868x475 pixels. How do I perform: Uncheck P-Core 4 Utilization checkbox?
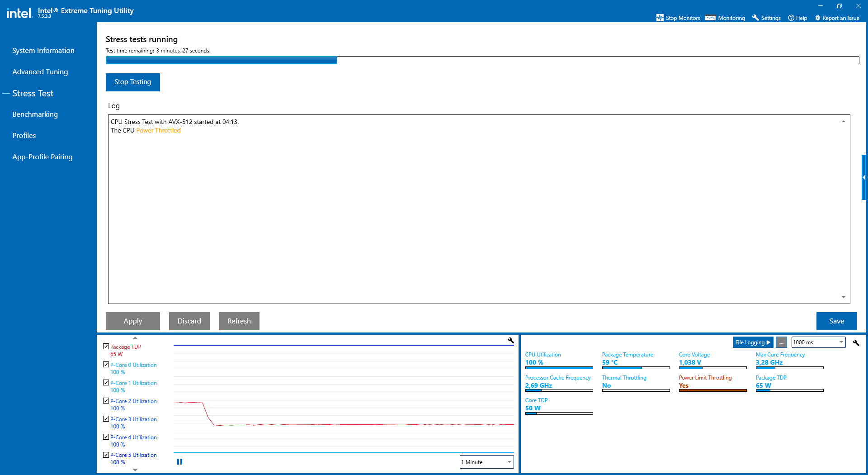pyautogui.click(x=106, y=437)
